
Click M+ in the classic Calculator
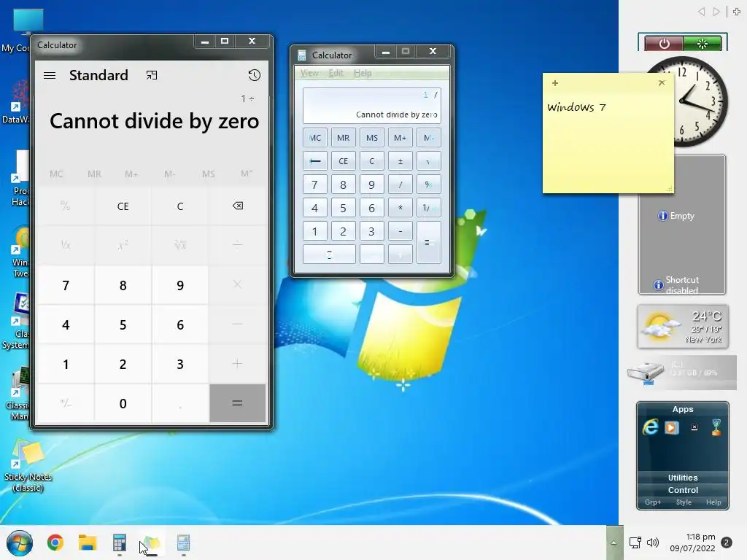tap(400, 138)
